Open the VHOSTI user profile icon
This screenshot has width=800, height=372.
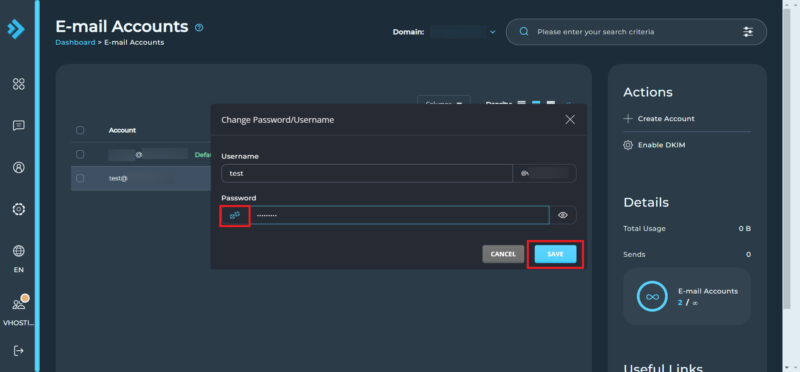(19, 304)
